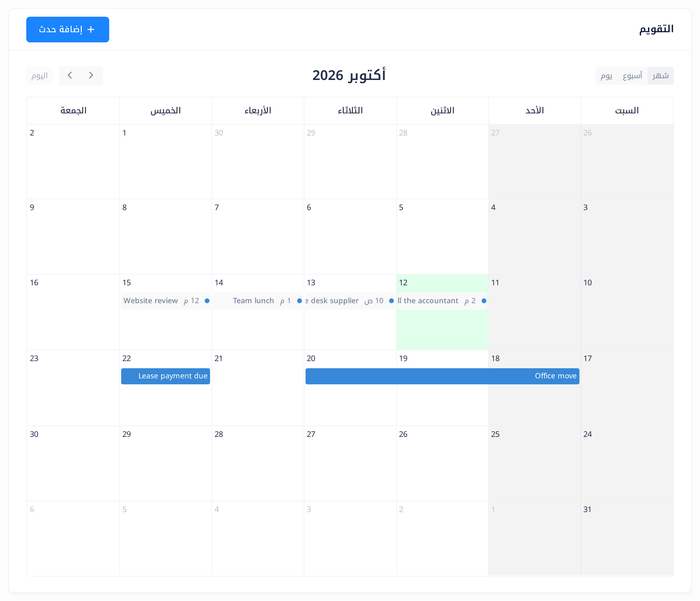Click the blue dot of Team lunch event
The width and height of the screenshot is (700, 601).
(x=299, y=301)
